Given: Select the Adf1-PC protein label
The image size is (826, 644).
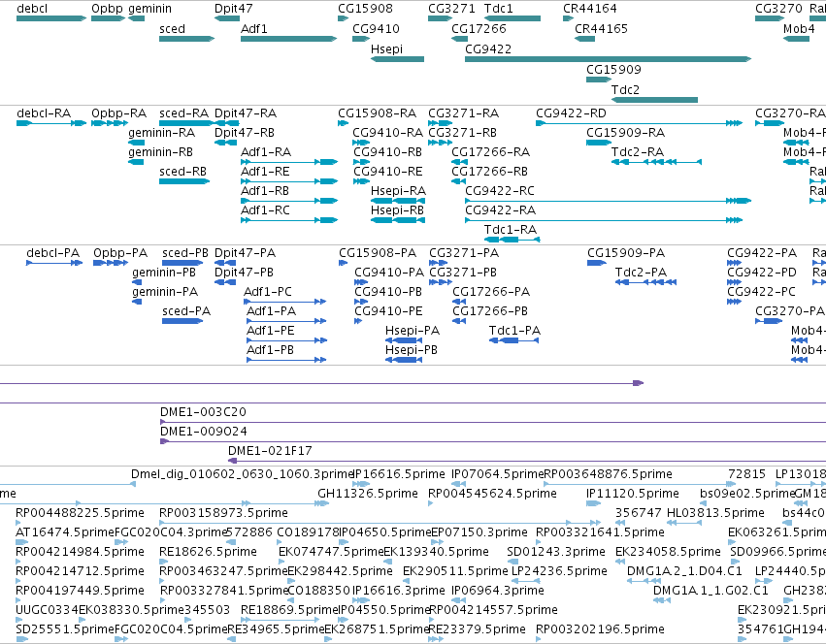Looking at the screenshot, I should 268,292.
